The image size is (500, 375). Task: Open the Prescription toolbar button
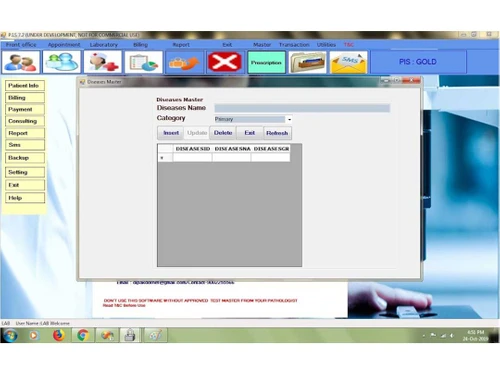coord(266,62)
